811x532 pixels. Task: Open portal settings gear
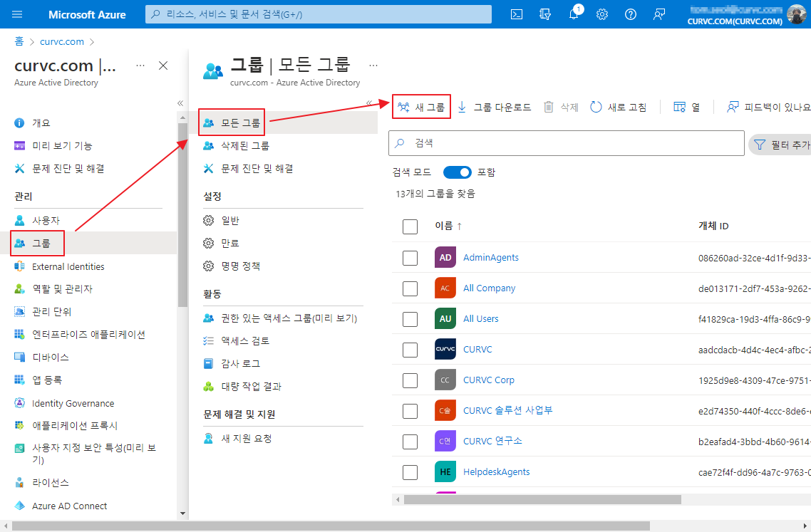click(602, 14)
